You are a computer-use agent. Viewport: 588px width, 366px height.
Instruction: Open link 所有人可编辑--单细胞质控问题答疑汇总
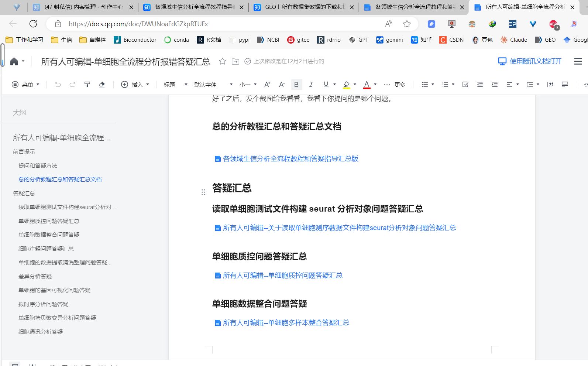pos(283,276)
